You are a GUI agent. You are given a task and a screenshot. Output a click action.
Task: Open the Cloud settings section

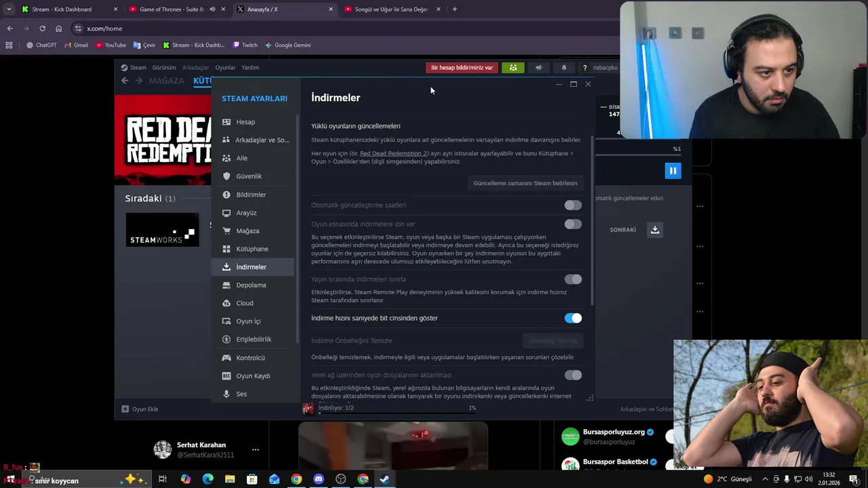tap(253, 303)
